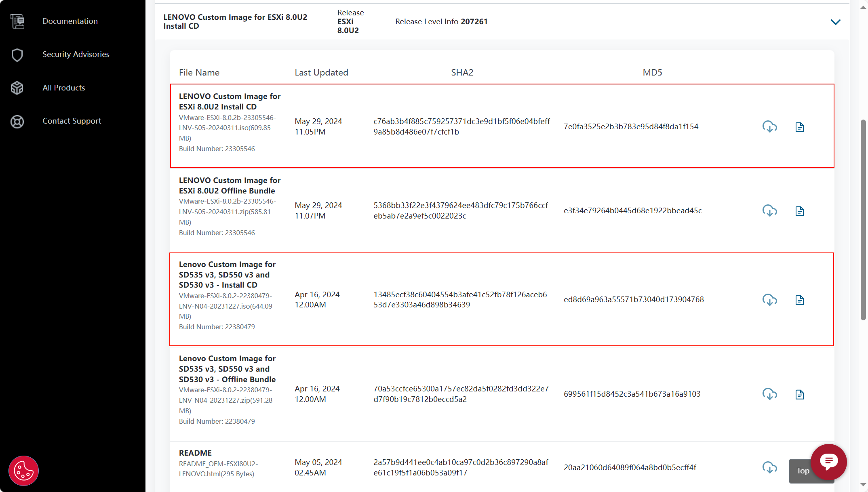Click the File Name column header
Screen dimensions: 868x492
click(x=199, y=72)
